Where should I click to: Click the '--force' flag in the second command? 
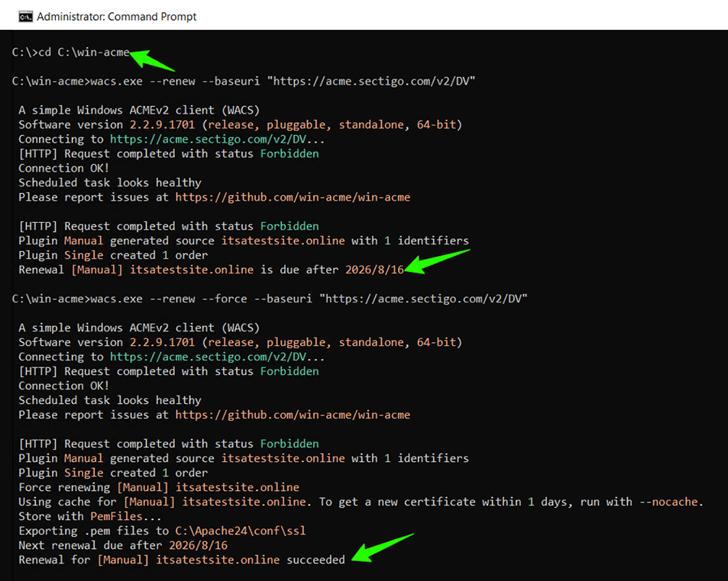click(x=225, y=299)
